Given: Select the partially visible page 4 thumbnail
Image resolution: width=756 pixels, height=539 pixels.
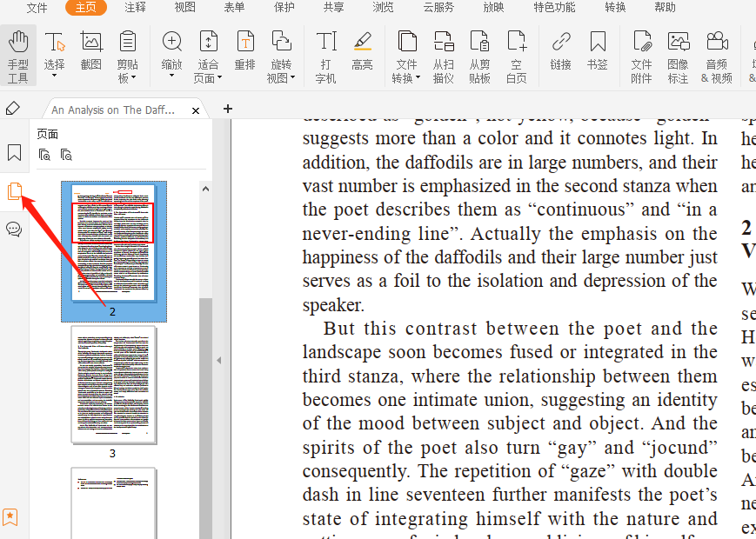Looking at the screenshot, I should (113, 502).
